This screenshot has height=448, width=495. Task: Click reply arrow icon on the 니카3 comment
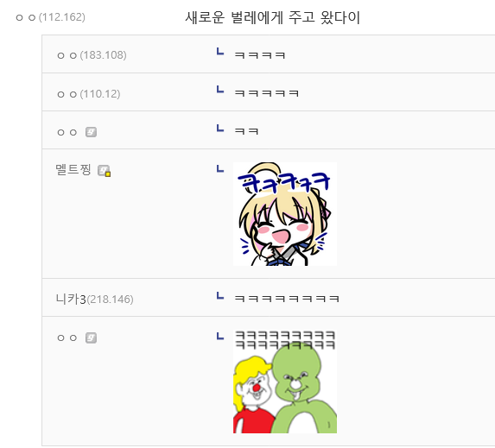[220, 296]
